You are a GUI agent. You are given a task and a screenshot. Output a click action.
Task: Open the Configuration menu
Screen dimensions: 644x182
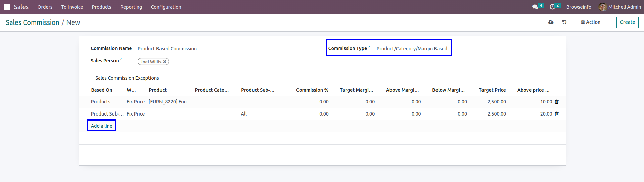[x=166, y=7]
